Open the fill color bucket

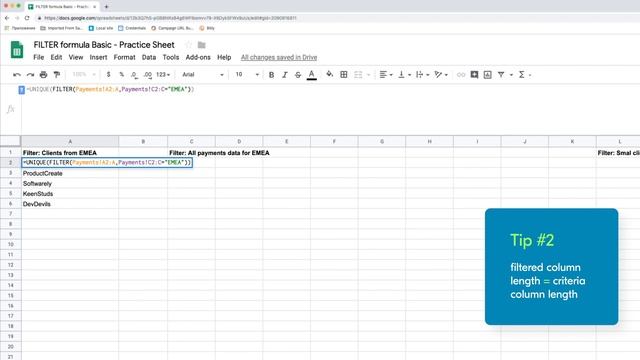pyautogui.click(x=329, y=74)
